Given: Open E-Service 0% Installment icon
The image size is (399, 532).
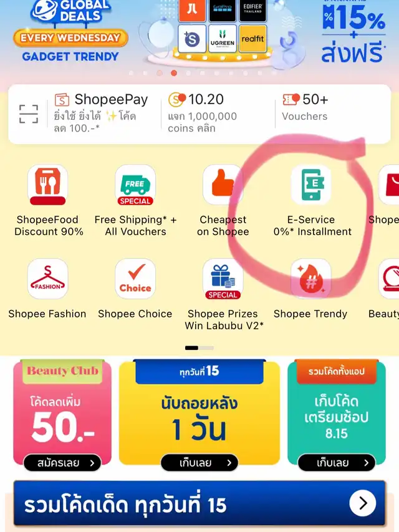Looking at the screenshot, I should pos(311,185).
